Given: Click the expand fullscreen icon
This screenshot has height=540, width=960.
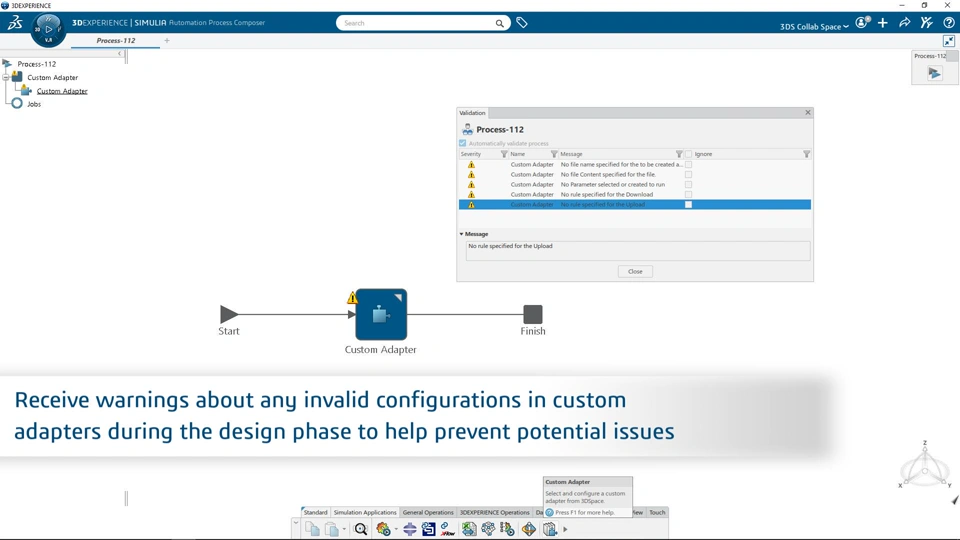Looking at the screenshot, I should [x=949, y=41].
